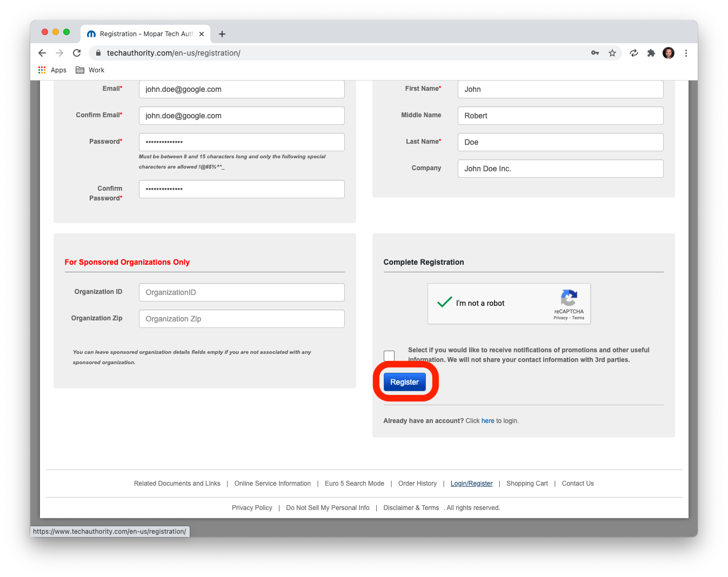728x577 pixels.
Task: Click the site lock icon in the address bar
Action: [98, 53]
